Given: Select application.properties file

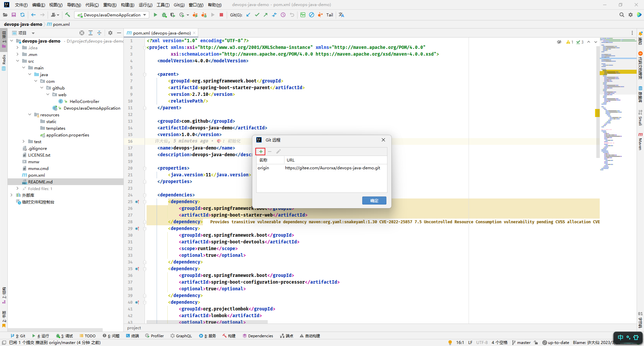Looking at the screenshot, I should pyautogui.click(x=68, y=135).
